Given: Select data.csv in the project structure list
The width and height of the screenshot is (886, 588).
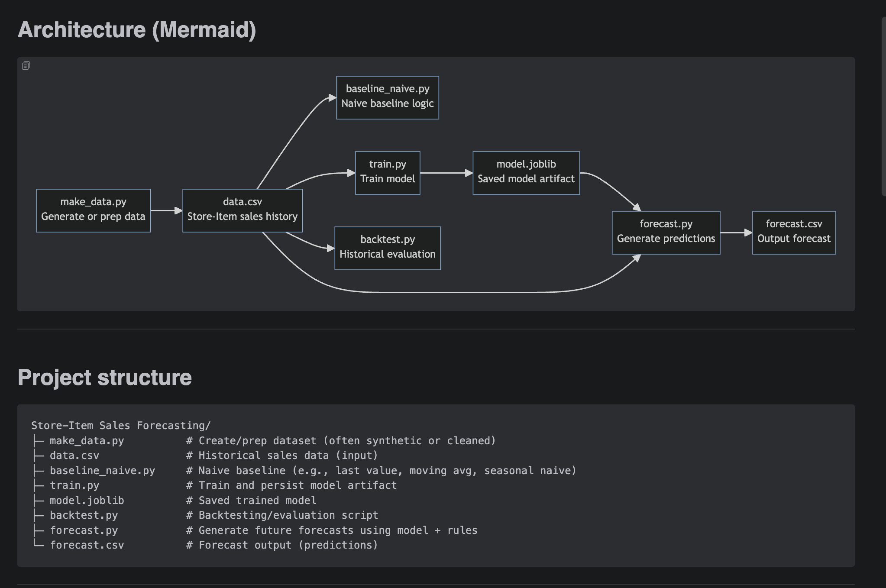Looking at the screenshot, I should pyautogui.click(x=74, y=455).
